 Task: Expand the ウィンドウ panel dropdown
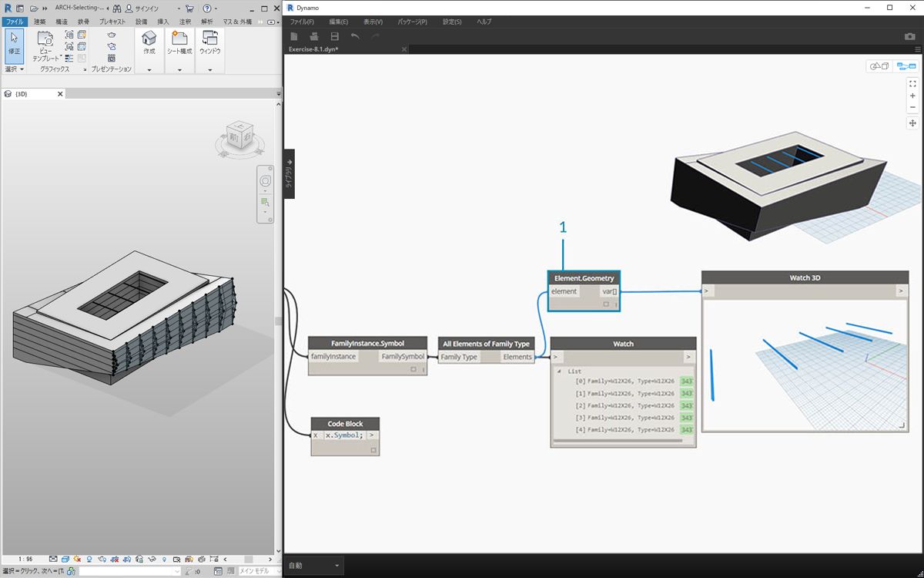(x=209, y=69)
